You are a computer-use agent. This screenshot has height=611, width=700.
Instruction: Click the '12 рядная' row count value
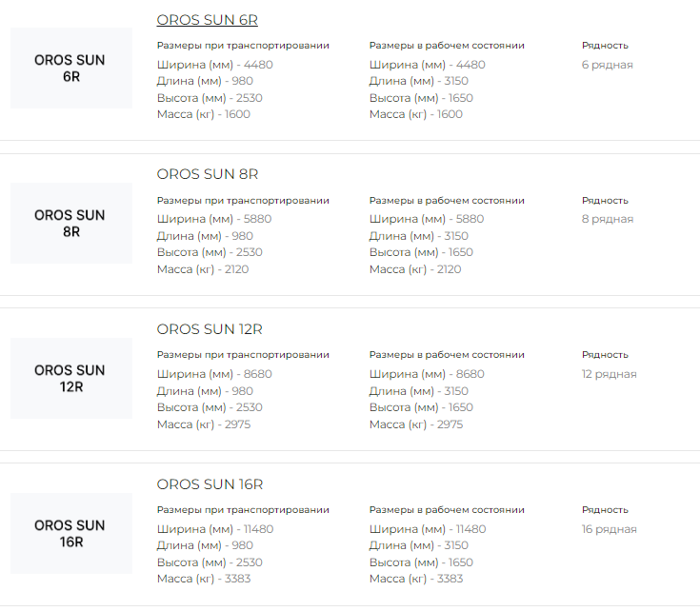point(609,374)
